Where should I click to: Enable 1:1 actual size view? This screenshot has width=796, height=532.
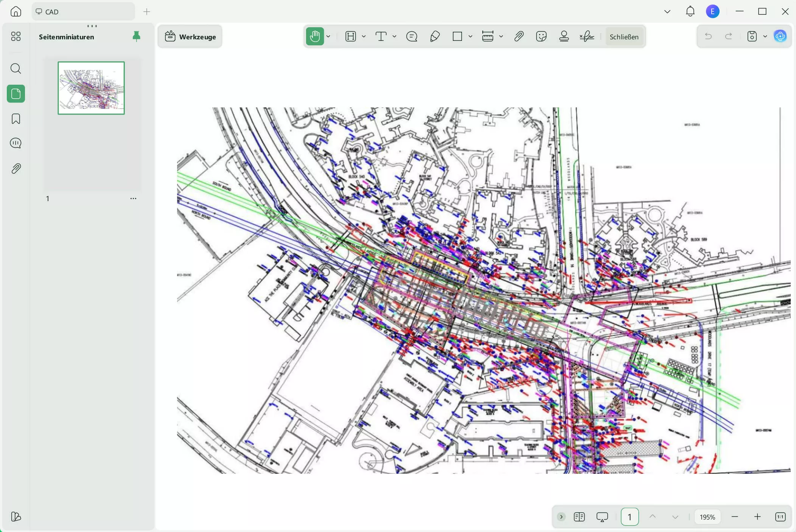780,516
